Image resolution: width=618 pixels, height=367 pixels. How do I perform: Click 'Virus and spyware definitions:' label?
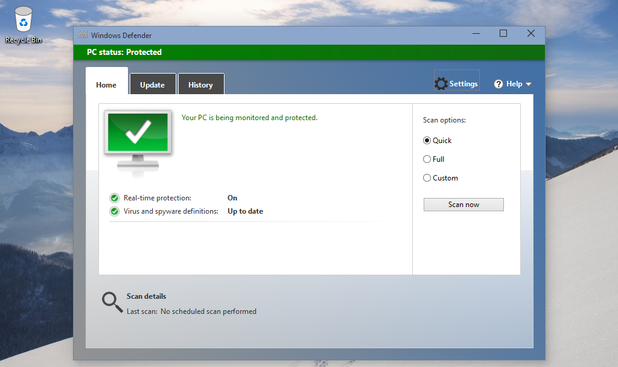click(171, 211)
